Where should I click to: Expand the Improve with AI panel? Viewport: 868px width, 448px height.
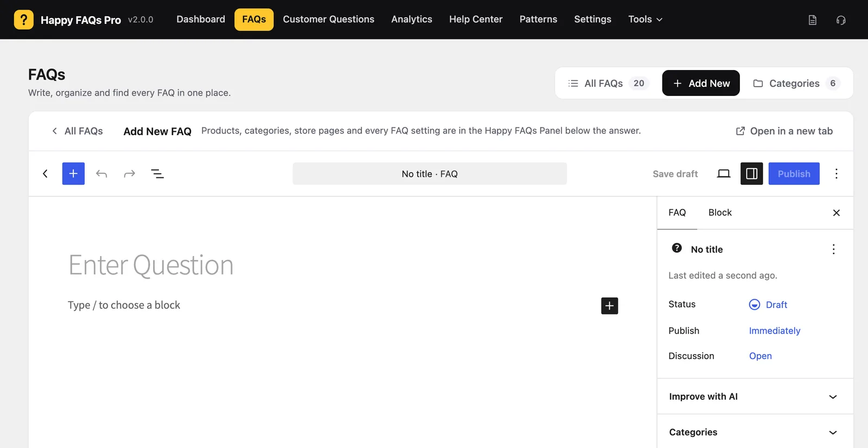[x=755, y=396]
